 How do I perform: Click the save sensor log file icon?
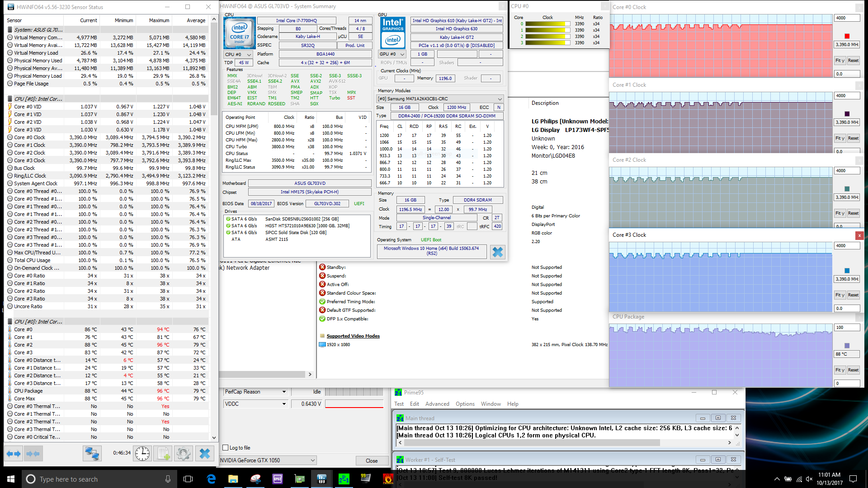click(163, 453)
